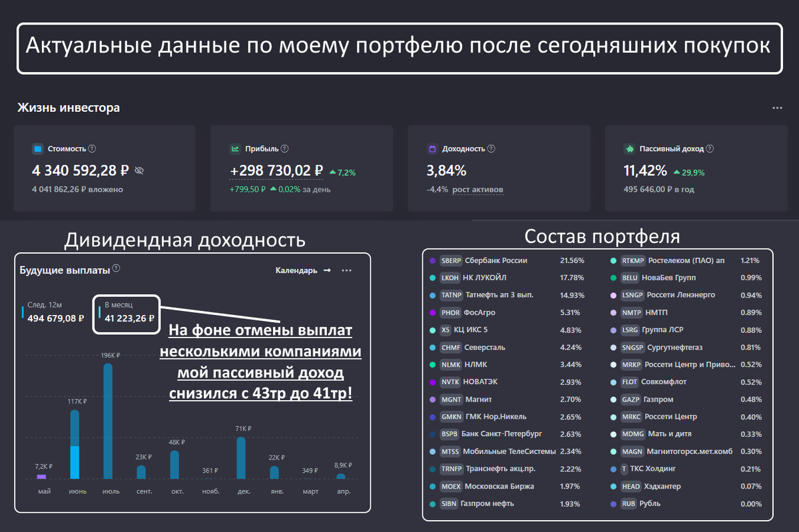Click the RTKMP ticker badge
The height and width of the screenshot is (532, 799).
point(633,260)
